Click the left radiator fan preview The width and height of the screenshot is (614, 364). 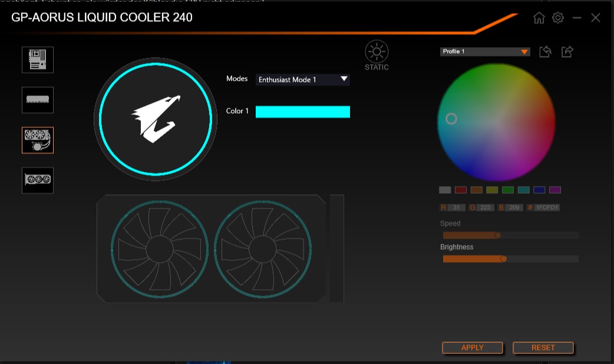click(159, 249)
